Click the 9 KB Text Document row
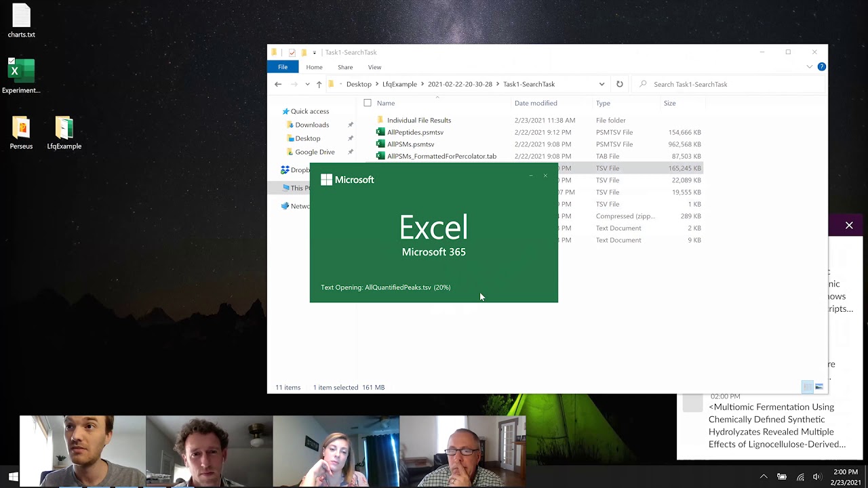Screen dimensions: 868x488 click(629, 240)
